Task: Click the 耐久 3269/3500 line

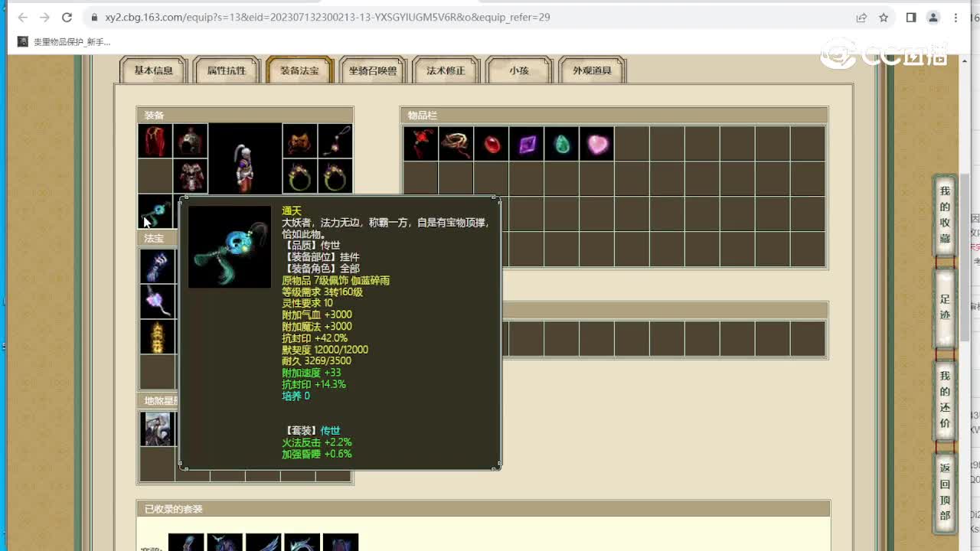Action: pos(316,361)
